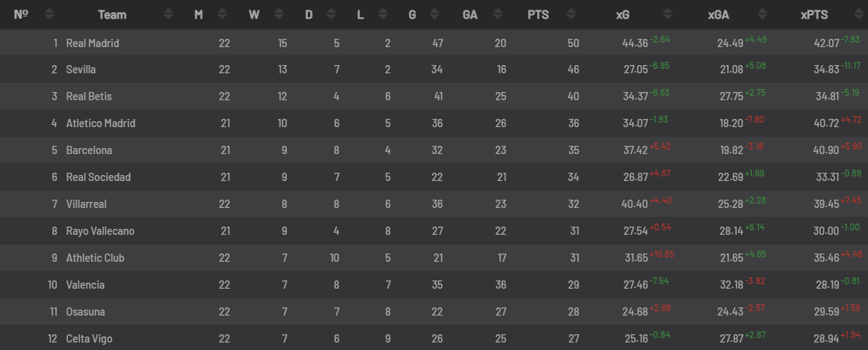
Task: Open Barcelona team link
Action: (89, 150)
